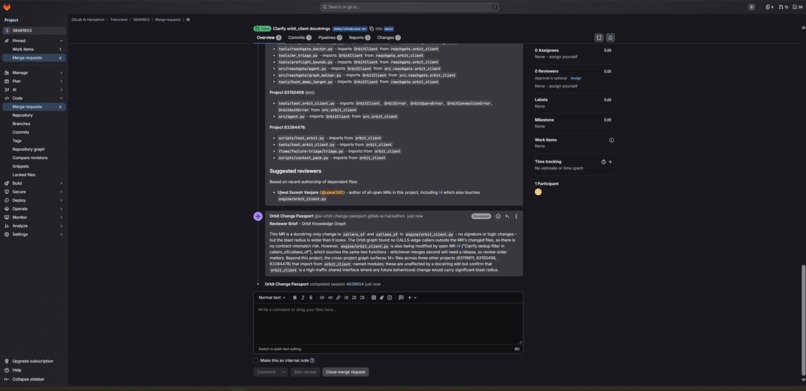Viewport: 806px width, 391px height.
Task: Add a numbered list in comment editor
Action: coord(354,297)
